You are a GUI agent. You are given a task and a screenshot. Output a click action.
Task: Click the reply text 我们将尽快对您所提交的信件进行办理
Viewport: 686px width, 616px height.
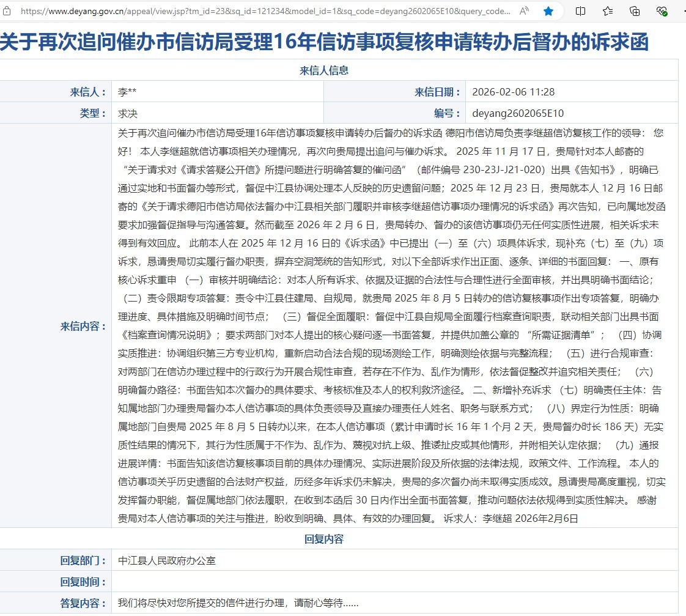click(238, 603)
